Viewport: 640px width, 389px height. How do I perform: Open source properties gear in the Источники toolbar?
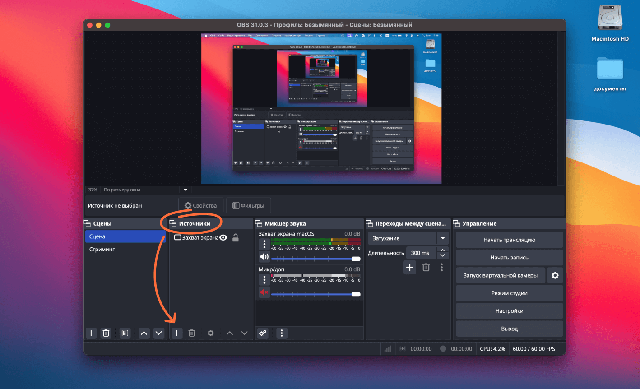(210, 333)
